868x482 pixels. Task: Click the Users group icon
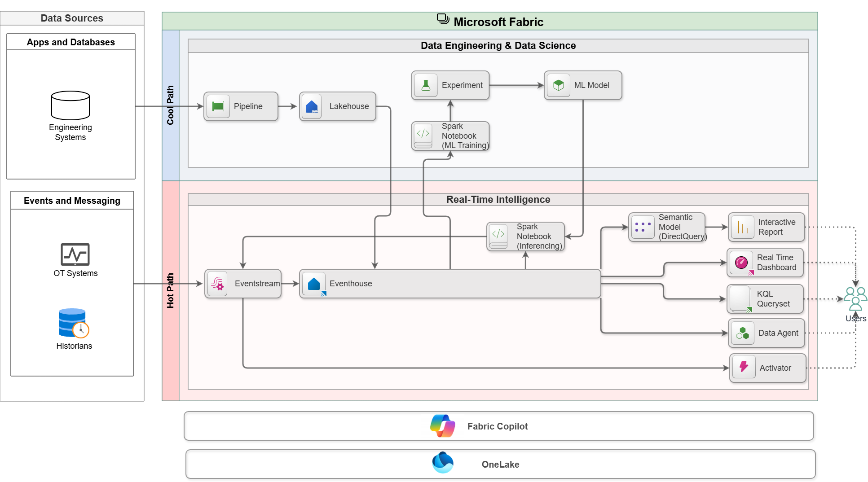click(x=855, y=298)
